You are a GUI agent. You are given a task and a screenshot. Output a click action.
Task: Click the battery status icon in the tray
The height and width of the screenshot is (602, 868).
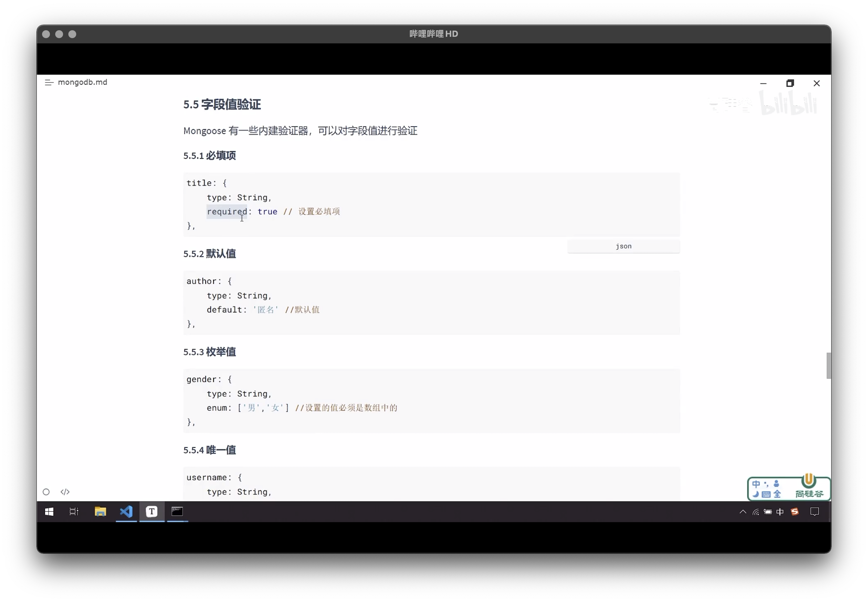768,512
